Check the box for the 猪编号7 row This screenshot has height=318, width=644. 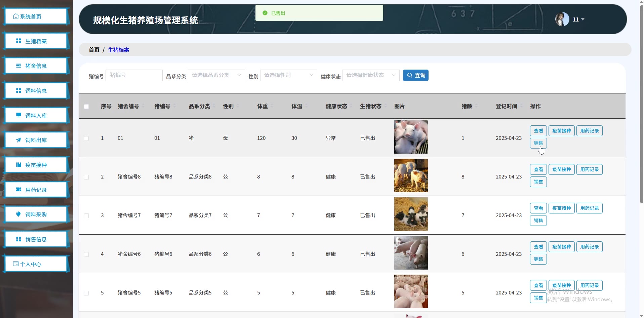click(86, 216)
